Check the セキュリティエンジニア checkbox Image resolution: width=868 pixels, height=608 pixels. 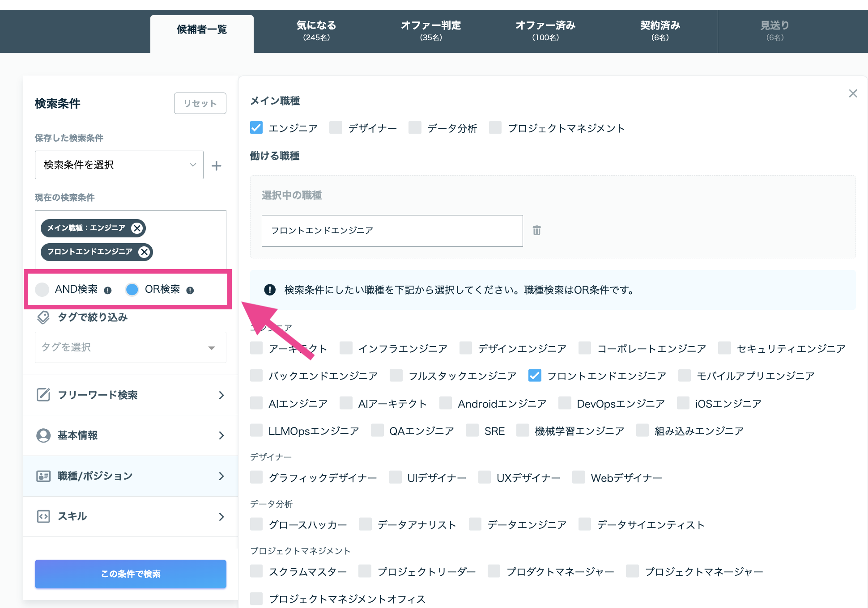[x=724, y=348]
